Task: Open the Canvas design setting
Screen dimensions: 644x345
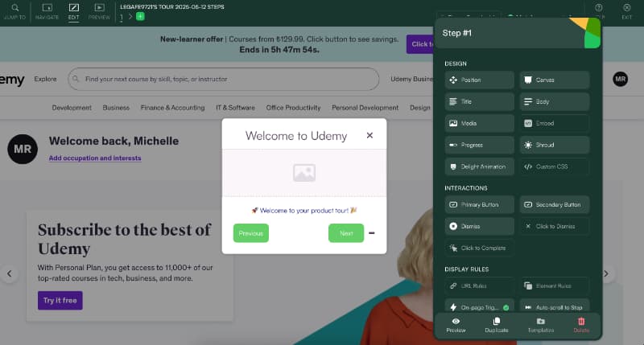Action: [555, 80]
